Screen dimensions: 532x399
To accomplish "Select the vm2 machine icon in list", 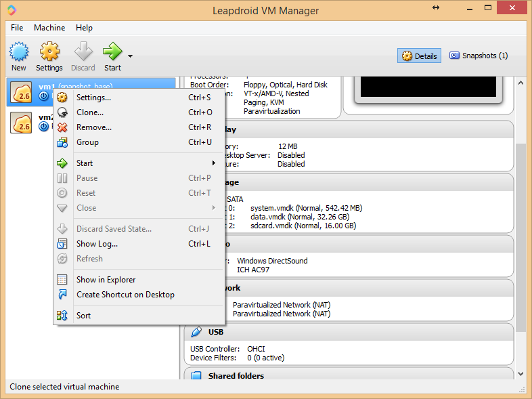I will pyautogui.click(x=21, y=123).
